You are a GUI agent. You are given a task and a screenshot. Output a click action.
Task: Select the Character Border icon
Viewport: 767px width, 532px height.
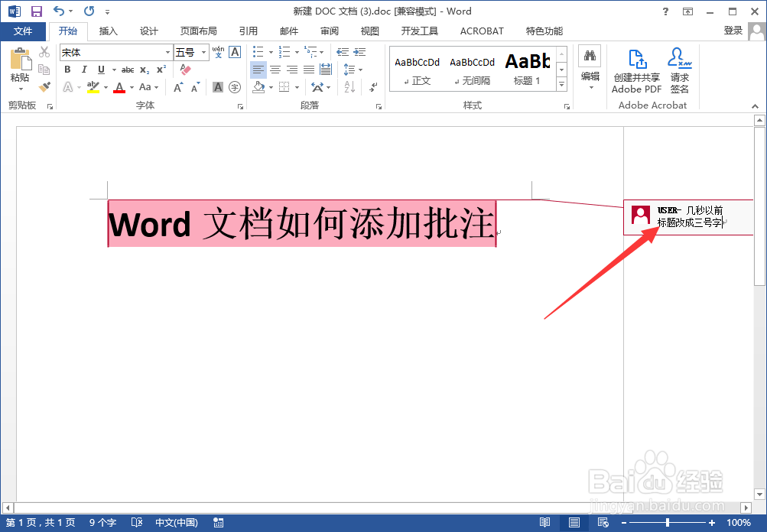coord(233,52)
